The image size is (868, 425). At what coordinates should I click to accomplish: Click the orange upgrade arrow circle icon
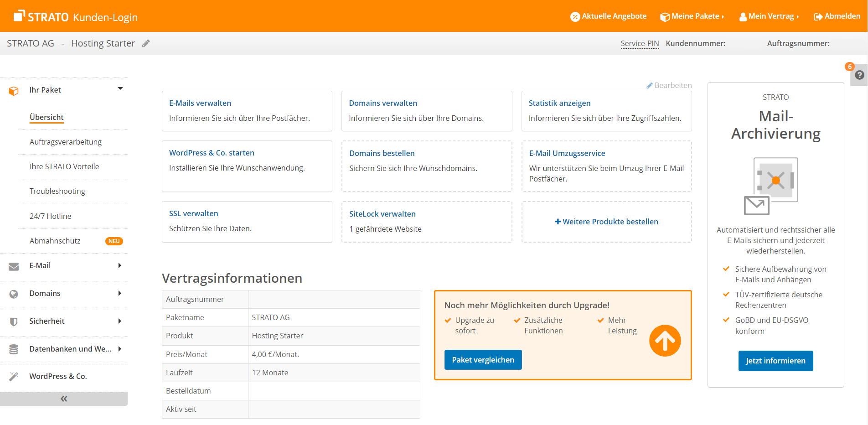665,341
